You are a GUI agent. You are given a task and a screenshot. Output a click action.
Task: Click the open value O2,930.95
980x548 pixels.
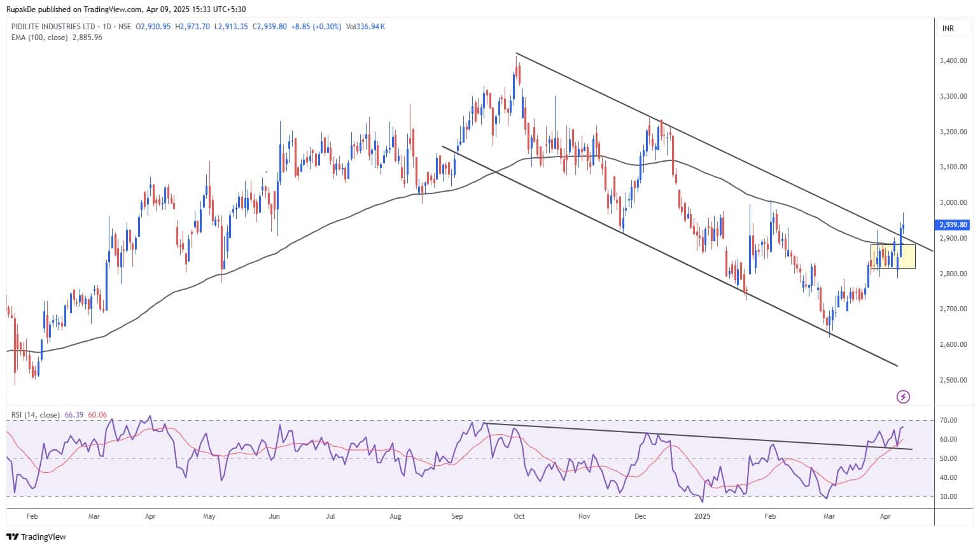pos(153,27)
